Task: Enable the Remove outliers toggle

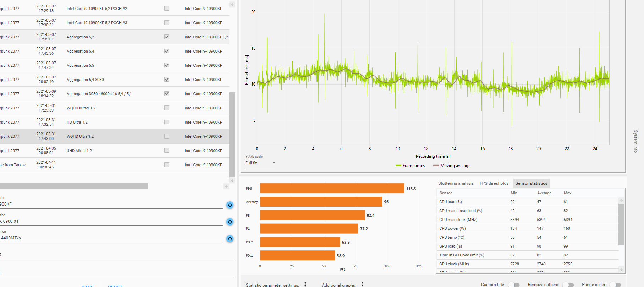Action: click(x=568, y=285)
